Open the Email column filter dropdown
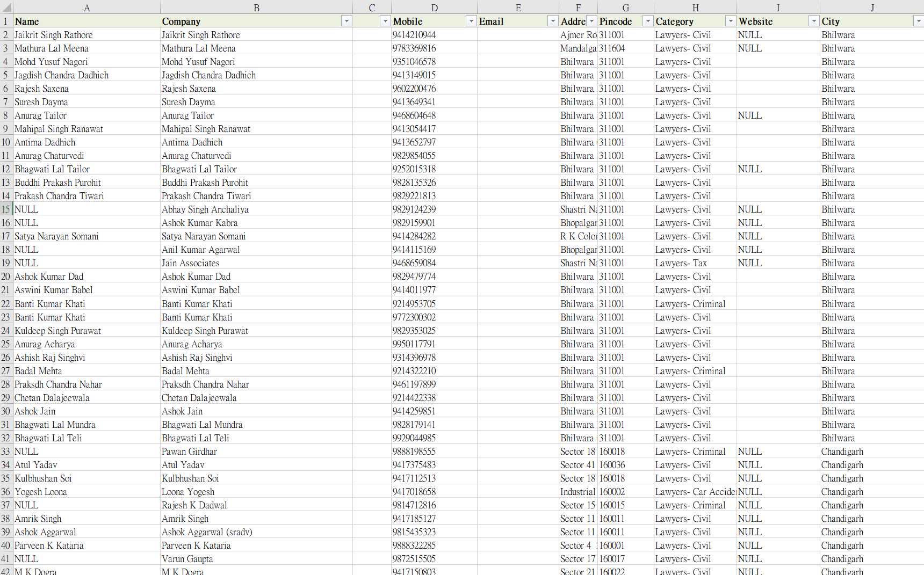 tap(553, 21)
